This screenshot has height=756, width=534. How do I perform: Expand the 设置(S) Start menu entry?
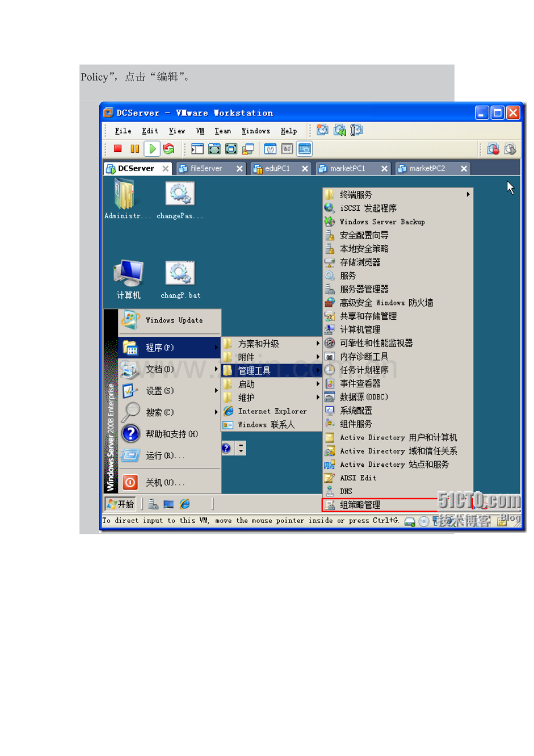point(169,391)
